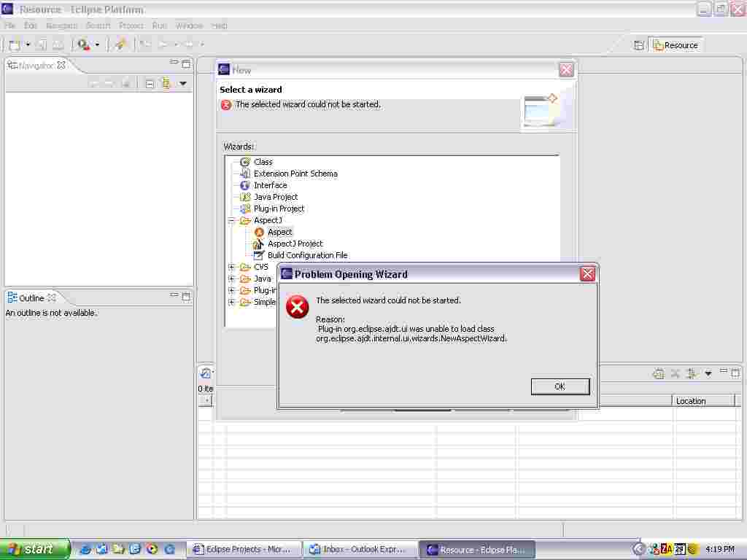
Task: Minimize the Navigator view
Action: tap(174, 63)
